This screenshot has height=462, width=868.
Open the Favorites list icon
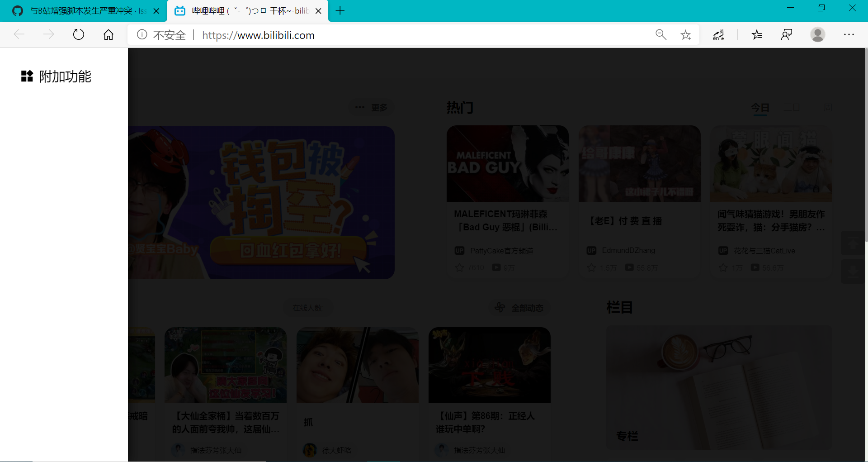pyautogui.click(x=757, y=34)
